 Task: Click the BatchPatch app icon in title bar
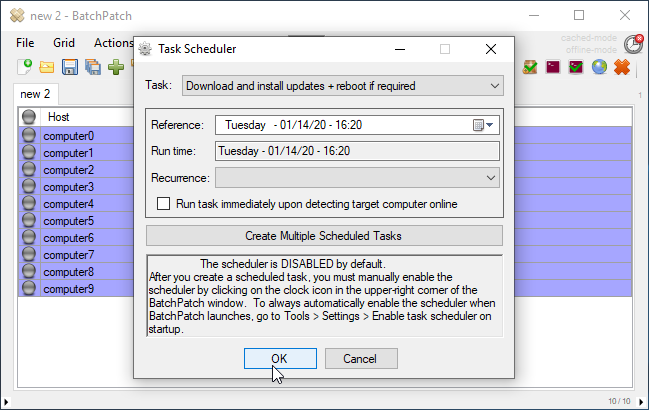click(17, 16)
